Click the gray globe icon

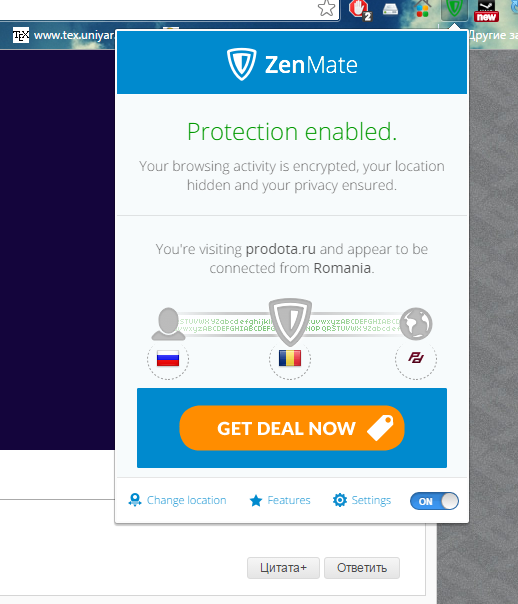pyautogui.click(x=416, y=324)
